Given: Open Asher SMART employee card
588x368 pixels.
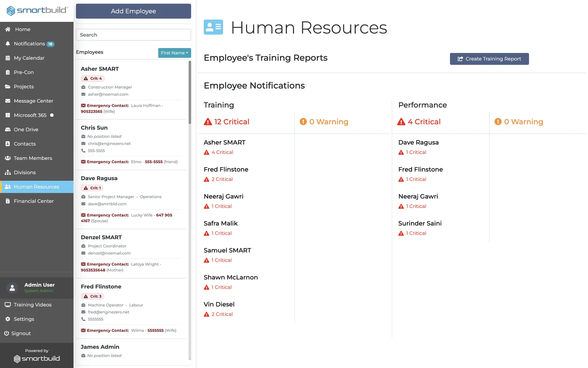Looking at the screenshot, I should point(131,90).
